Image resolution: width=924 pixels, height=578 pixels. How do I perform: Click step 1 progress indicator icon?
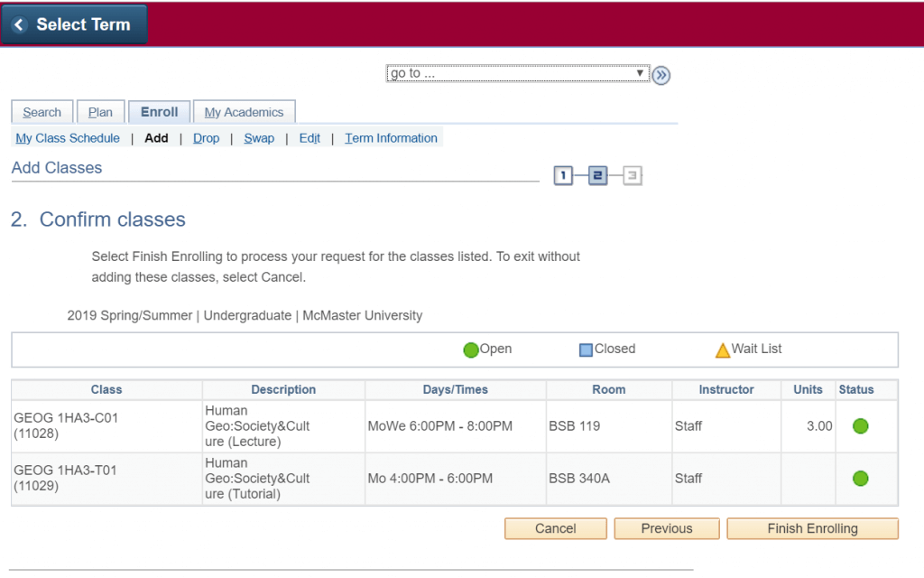(x=563, y=175)
